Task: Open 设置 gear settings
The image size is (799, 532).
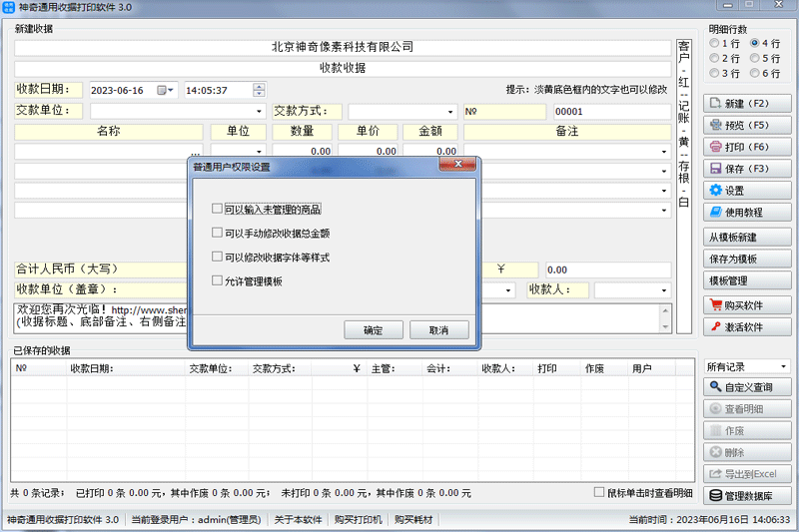Action: (747, 191)
